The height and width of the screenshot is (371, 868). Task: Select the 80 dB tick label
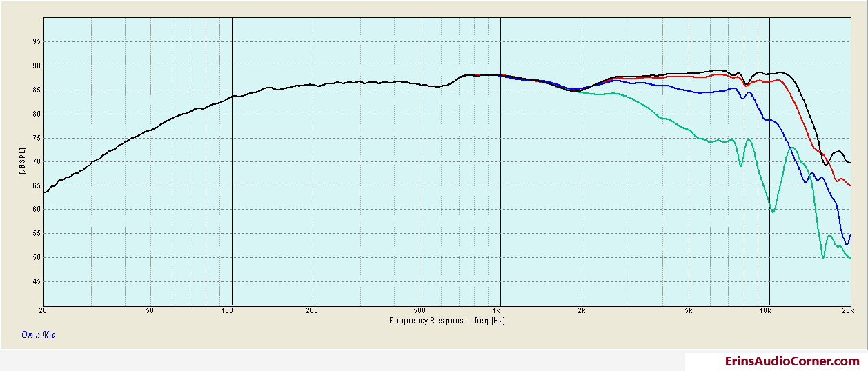coord(37,114)
